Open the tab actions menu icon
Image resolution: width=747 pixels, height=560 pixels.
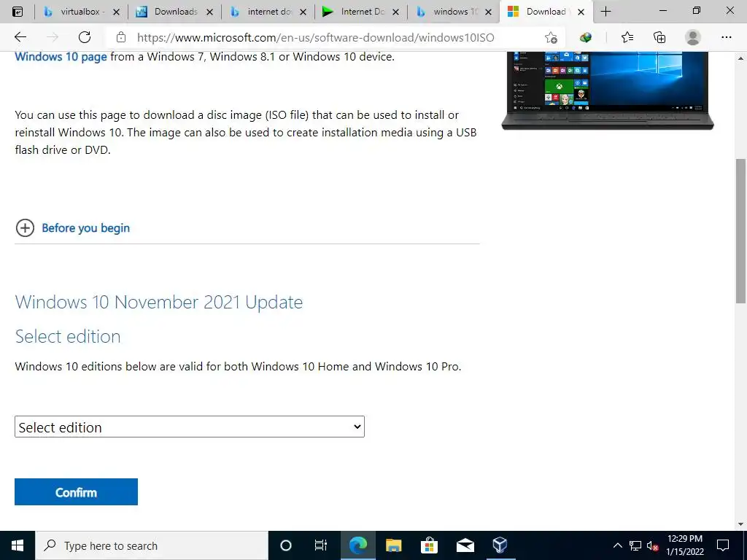point(18,12)
